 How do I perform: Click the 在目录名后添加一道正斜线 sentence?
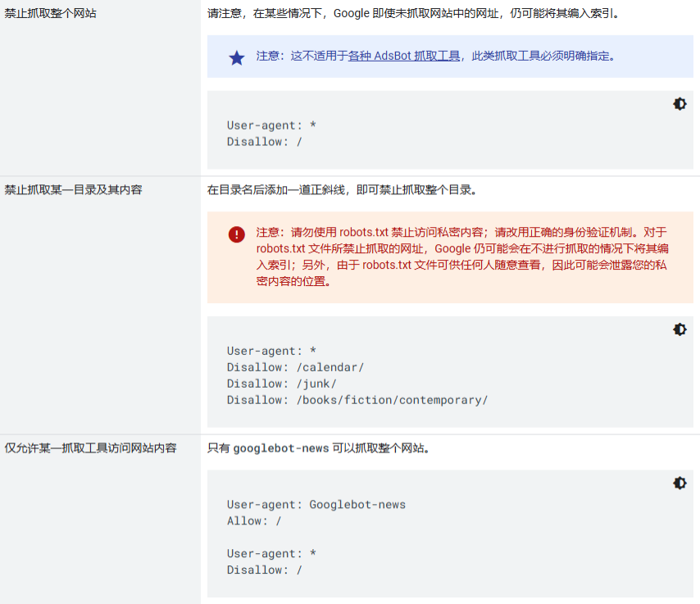coord(342,189)
